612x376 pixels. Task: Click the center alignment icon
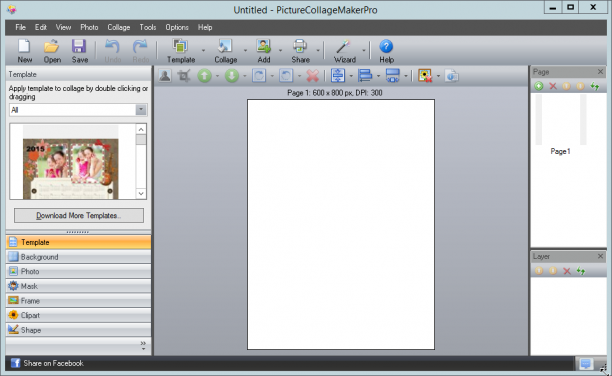(x=338, y=75)
